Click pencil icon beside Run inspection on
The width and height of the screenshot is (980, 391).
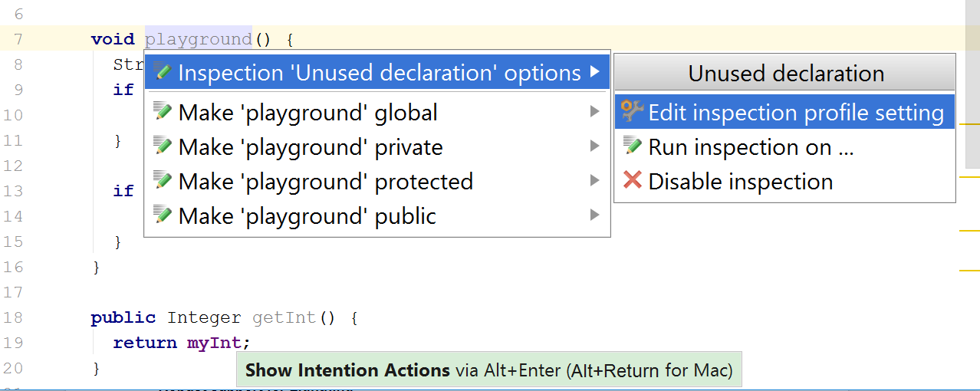point(632,146)
